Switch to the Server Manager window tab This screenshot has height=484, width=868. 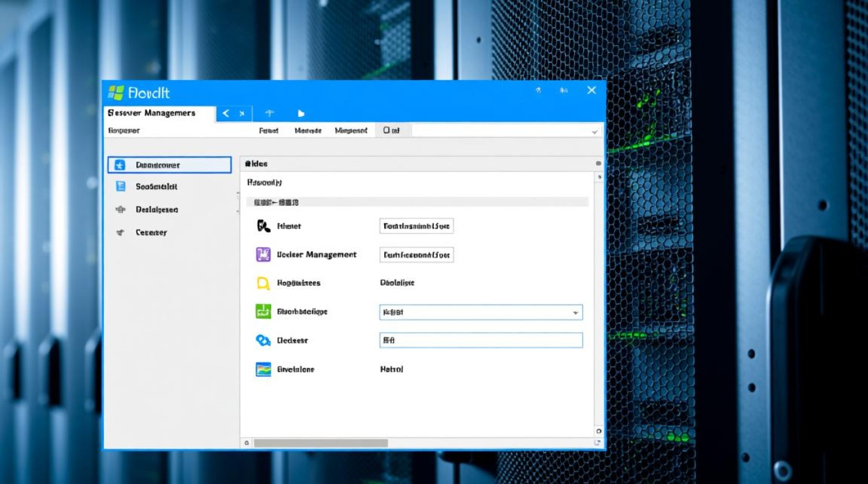(152, 113)
